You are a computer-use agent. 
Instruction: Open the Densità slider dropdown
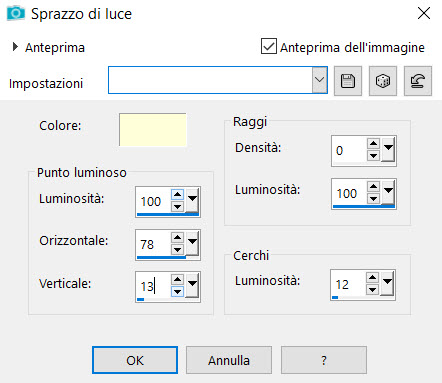click(388, 149)
